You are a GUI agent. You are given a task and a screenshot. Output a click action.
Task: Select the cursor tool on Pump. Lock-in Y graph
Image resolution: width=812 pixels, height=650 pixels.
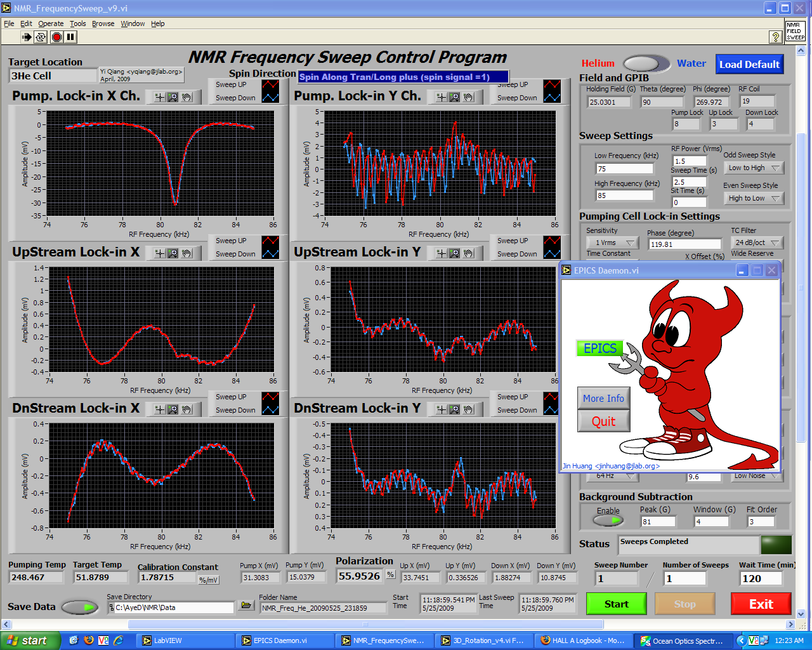[x=441, y=97]
